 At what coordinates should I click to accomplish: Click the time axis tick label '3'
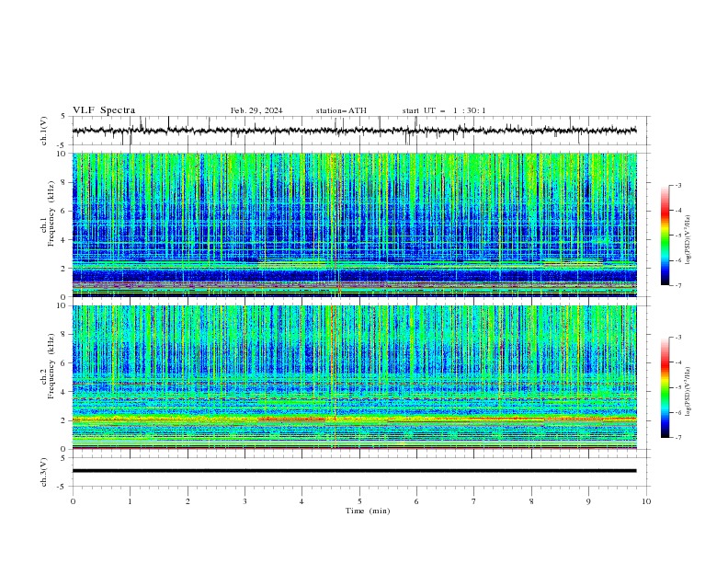(x=245, y=501)
